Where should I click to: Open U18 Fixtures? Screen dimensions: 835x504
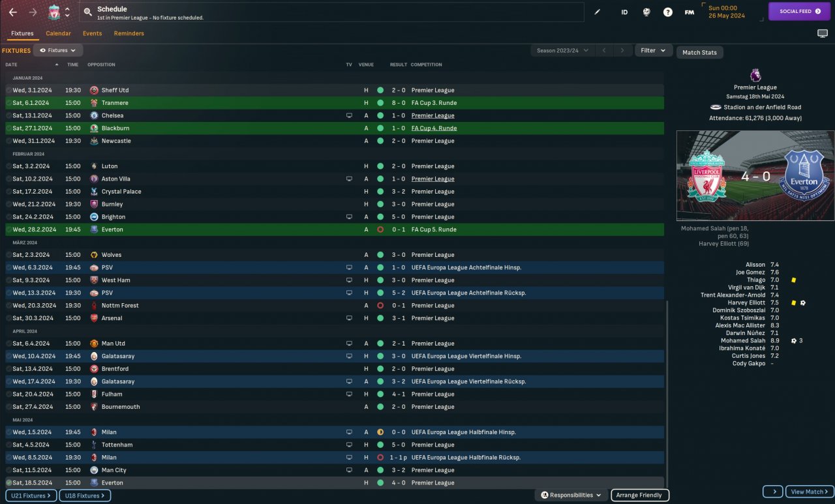85,496
